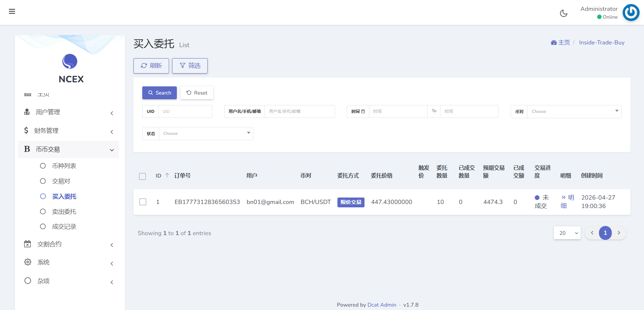Click the NCEX logo

pyautogui.click(x=70, y=62)
